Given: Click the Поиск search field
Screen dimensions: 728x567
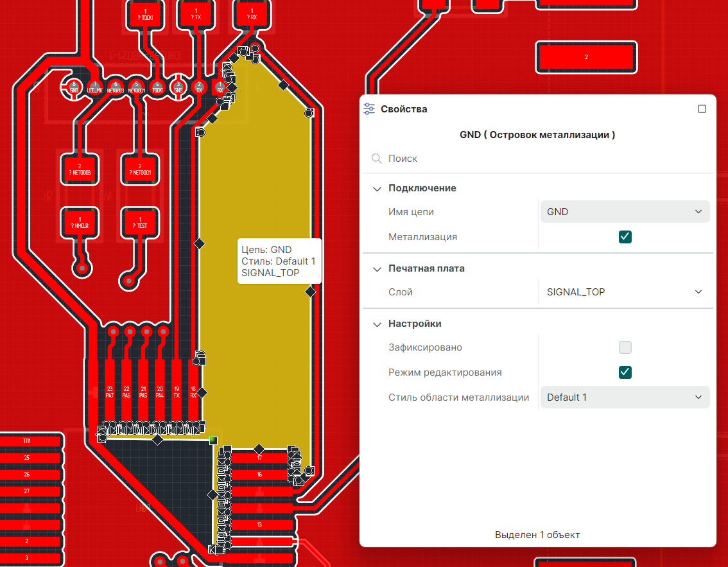Looking at the screenshot, I should [539, 159].
